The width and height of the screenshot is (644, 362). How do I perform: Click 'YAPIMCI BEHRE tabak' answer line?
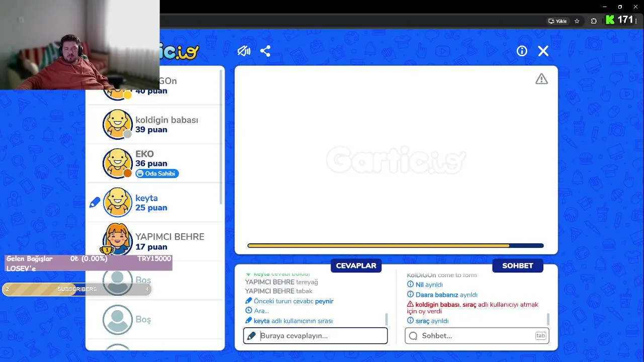pos(279,291)
